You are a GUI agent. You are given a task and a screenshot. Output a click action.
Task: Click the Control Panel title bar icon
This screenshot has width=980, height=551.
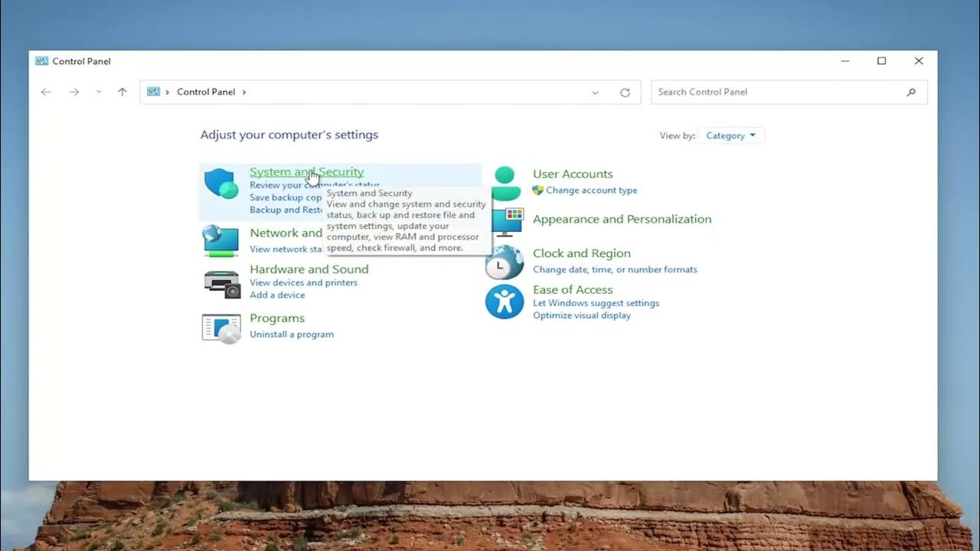coord(41,60)
